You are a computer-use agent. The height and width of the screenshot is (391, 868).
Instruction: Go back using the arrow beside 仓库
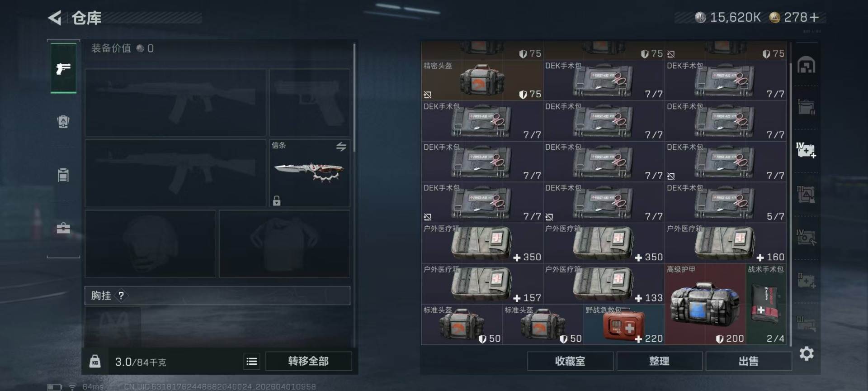pyautogui.click(x=55, y=18)
